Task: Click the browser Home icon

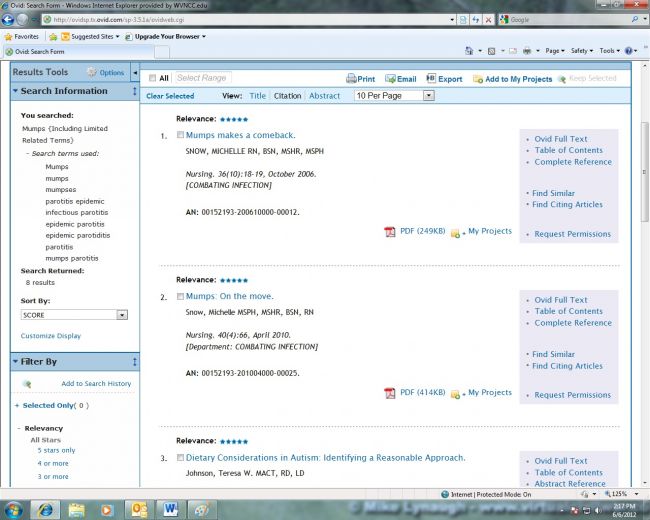Action: point(469,51)
